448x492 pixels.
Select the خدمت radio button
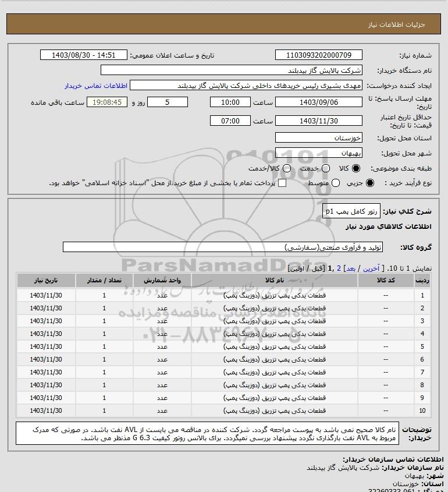(326, 168)
